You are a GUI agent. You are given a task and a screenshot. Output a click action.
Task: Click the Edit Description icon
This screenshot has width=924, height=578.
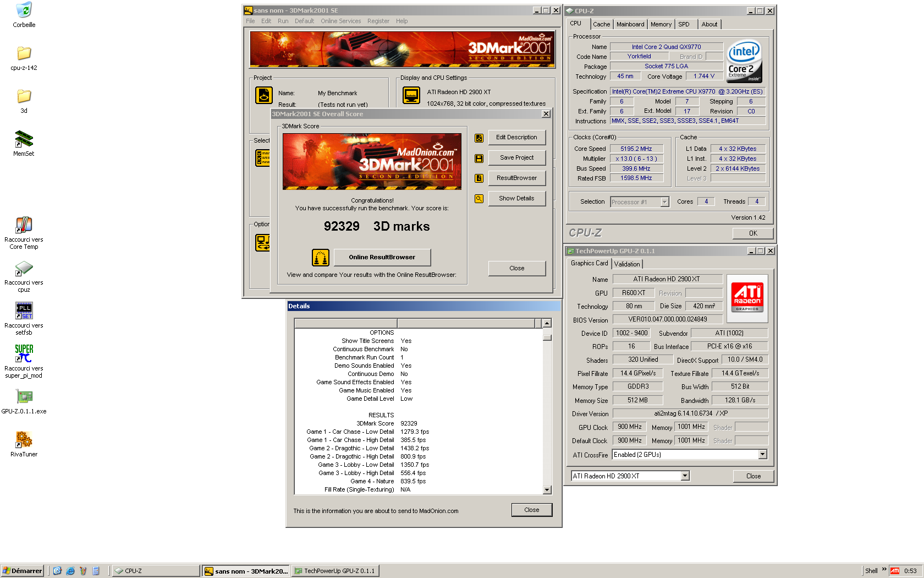[479, 138]
